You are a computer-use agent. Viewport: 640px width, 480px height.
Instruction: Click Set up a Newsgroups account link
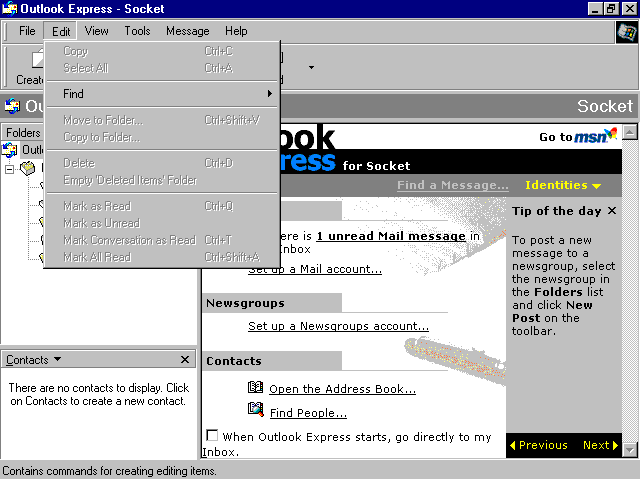(338, 326)
